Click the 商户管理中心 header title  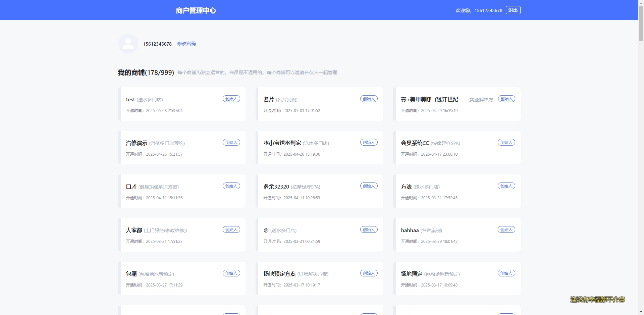[196, 10]
